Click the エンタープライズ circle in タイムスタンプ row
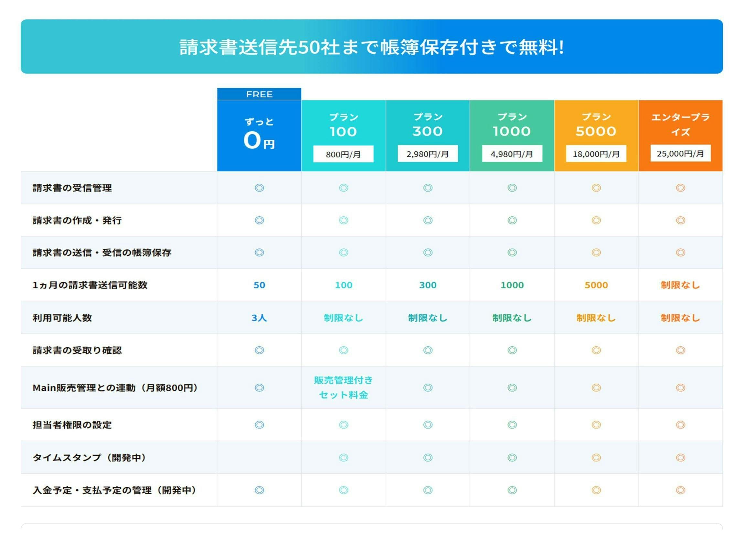This screenshot has width=756, height=535. click(680, 457)
